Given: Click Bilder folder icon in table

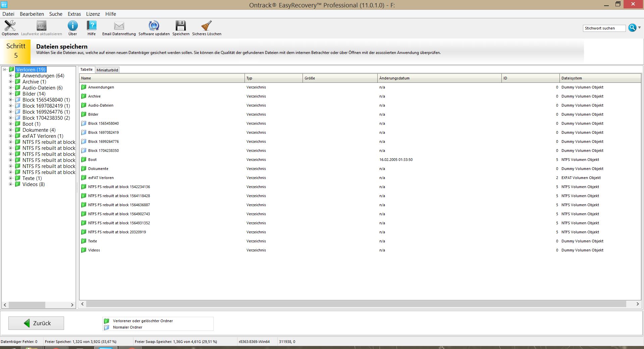Looking at the screenshot, I should click(x=84, y=114).
